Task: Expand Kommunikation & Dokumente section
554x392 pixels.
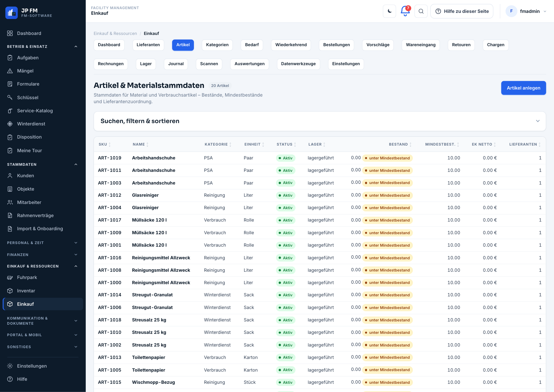Action: [76, 321]
